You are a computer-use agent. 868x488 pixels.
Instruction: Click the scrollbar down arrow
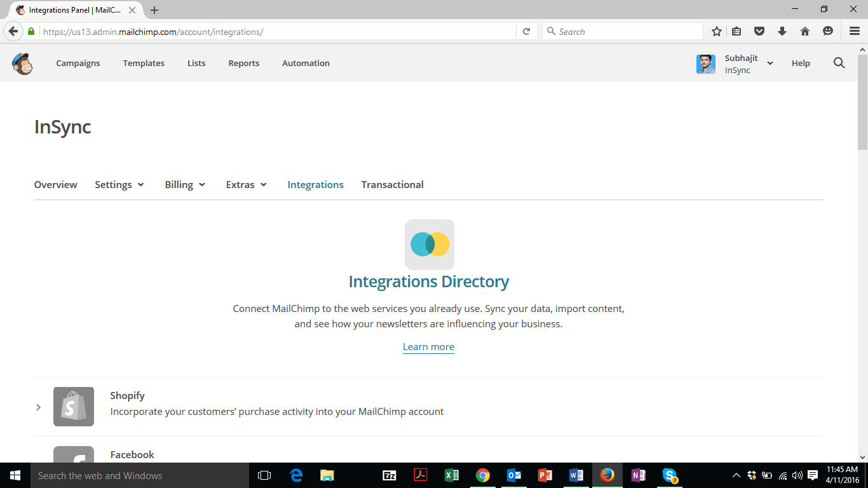(x=862, y=456)
